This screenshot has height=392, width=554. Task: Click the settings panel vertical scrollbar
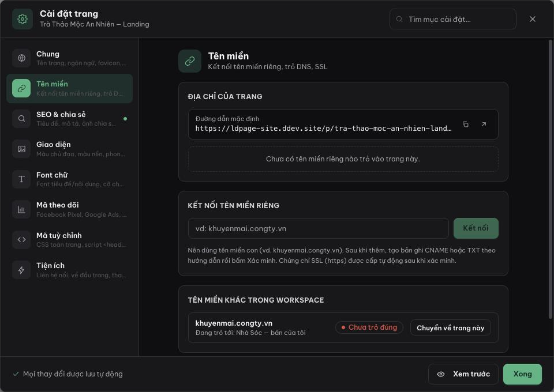[x=550, y=180]
